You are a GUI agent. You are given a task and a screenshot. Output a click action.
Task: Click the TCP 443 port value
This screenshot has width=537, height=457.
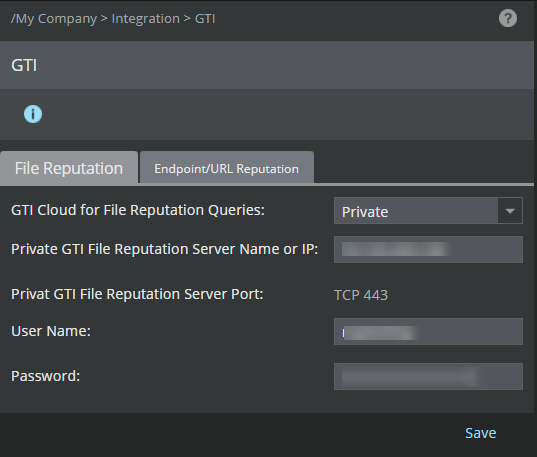[361, 295]
